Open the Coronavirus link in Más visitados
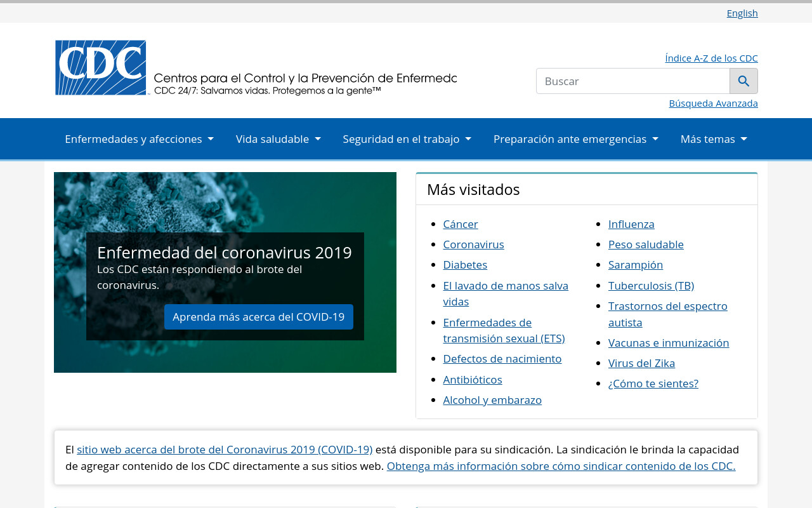812x508 pixels. tap(473, 244)
